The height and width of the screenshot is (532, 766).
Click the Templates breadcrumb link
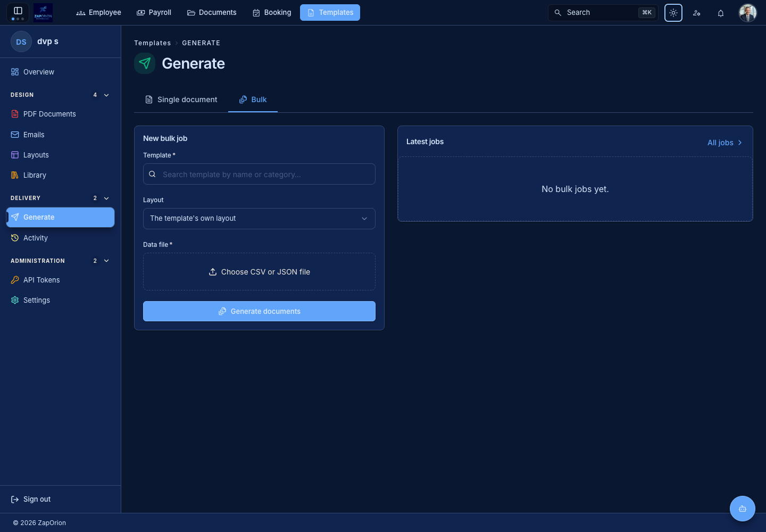click(x=153, y=43)
